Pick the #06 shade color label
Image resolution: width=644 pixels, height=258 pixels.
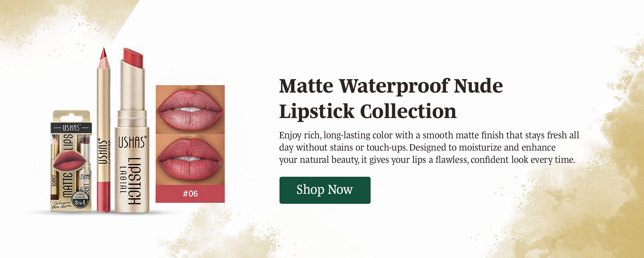point(190,194)
